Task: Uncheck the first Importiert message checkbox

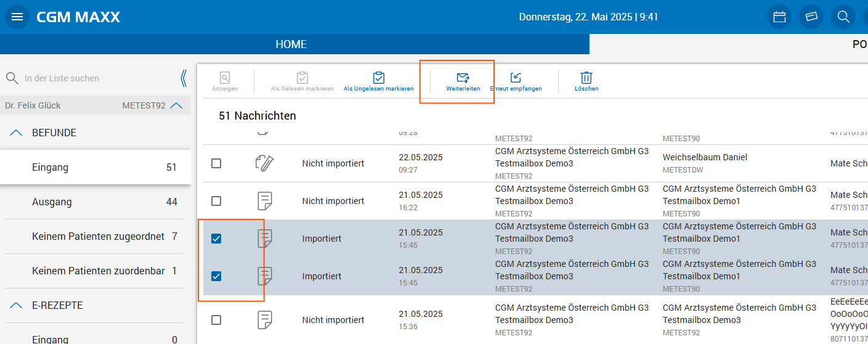Action: click(216, 239)
